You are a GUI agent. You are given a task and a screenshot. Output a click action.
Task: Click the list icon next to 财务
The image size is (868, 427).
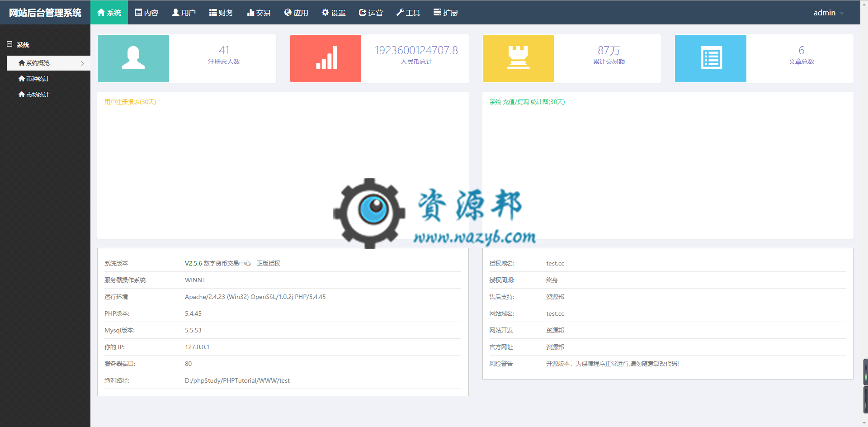pyautogui.click(x=213, y=12)
